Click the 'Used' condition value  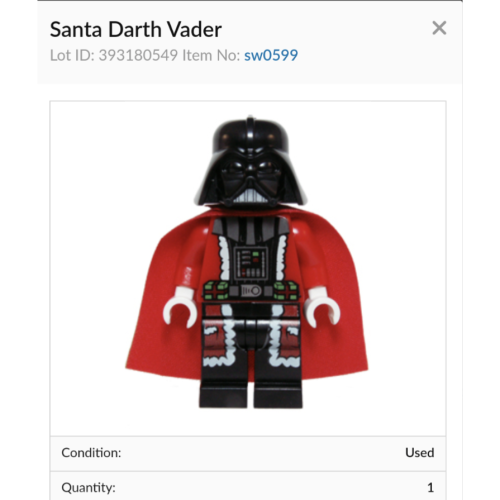click(420, 453)
